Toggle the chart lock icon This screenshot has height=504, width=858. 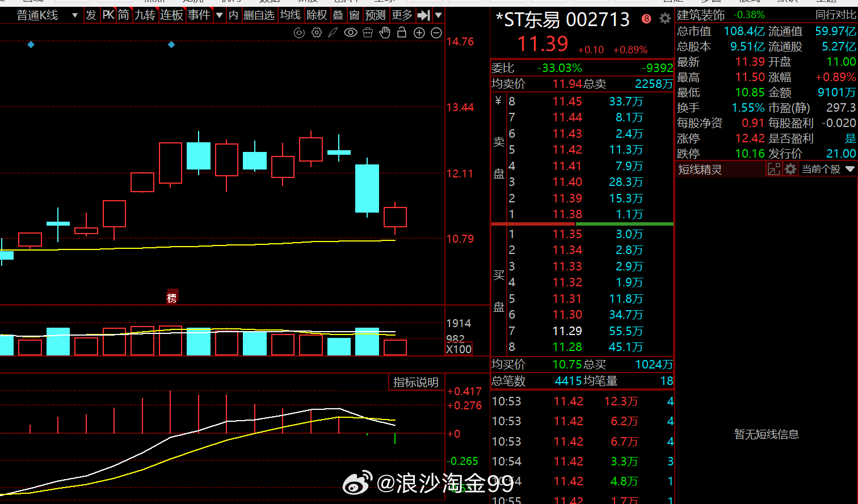[402, 33]
